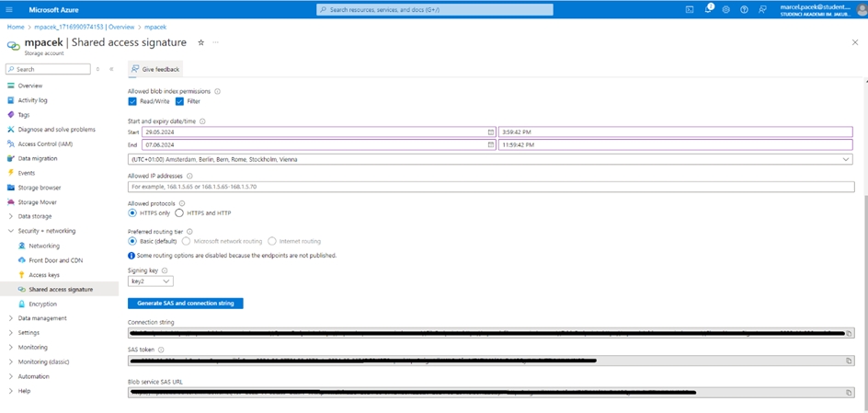Select HTTPS and HTTP protocol option
The width and height of the screenshot is (868, 413).
pos(179,212)
